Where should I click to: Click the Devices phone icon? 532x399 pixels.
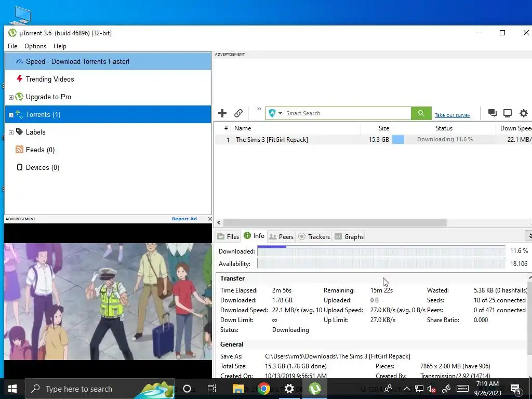[x=20, y=167]
